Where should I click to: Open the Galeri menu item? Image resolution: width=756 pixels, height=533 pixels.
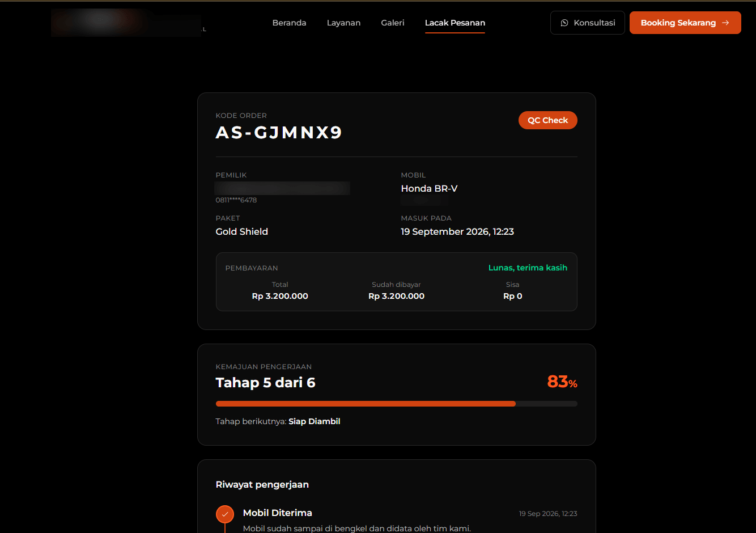click(393, 23)
